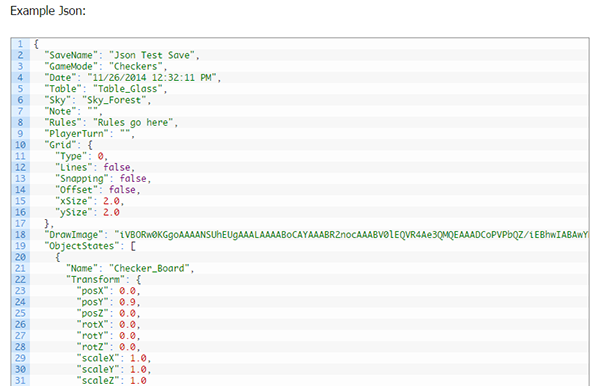
Task: Click the "Grid" key on line 10
Action: (x=60, y=145)
